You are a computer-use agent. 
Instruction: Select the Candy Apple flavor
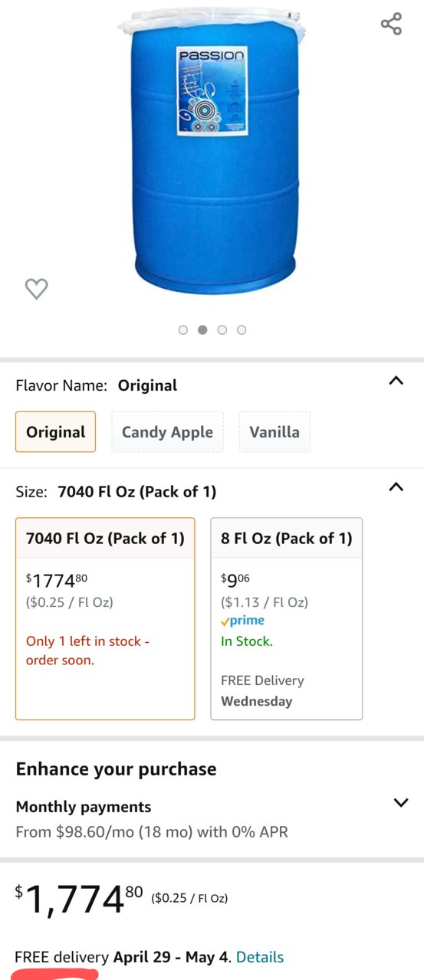tap(167, 431)
